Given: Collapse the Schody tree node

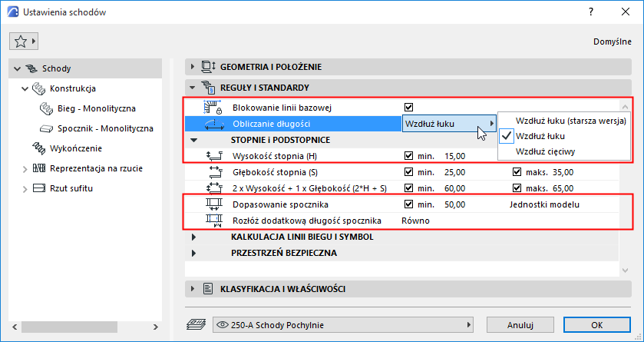Looking at the screenshot, I should [17, 68].
